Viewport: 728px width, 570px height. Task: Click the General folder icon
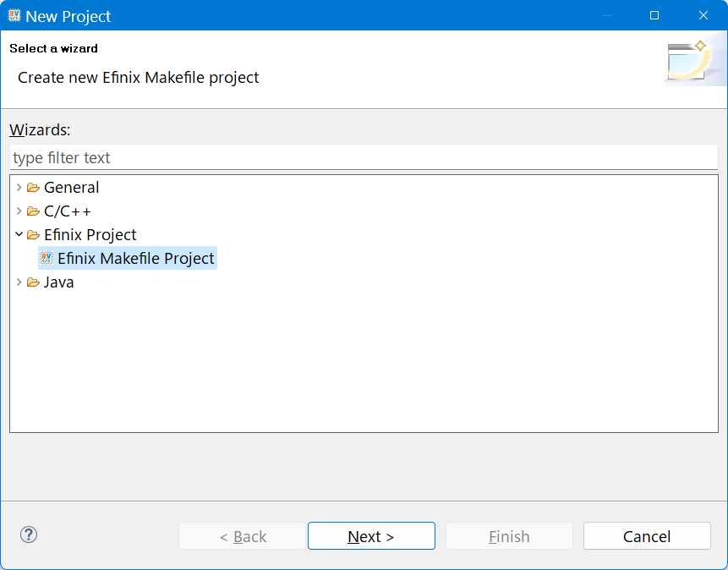coord(33,188)
